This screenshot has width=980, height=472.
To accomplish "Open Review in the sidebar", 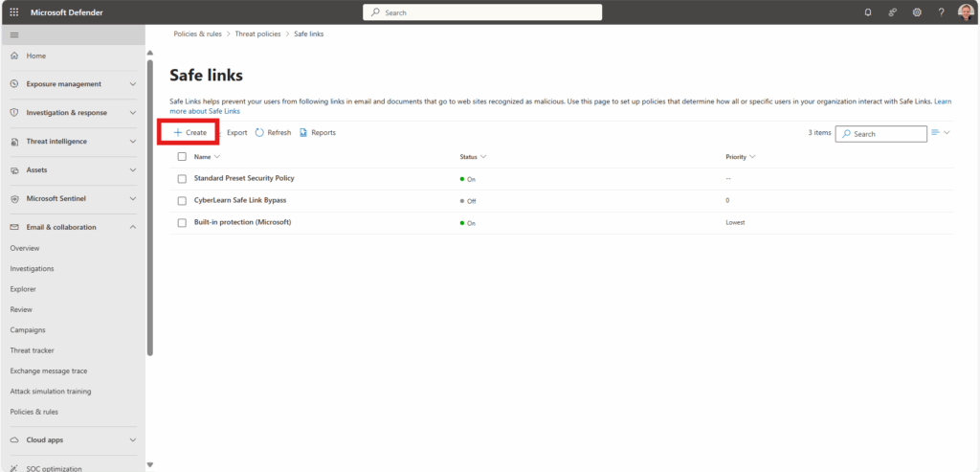I will pos(21,309).
